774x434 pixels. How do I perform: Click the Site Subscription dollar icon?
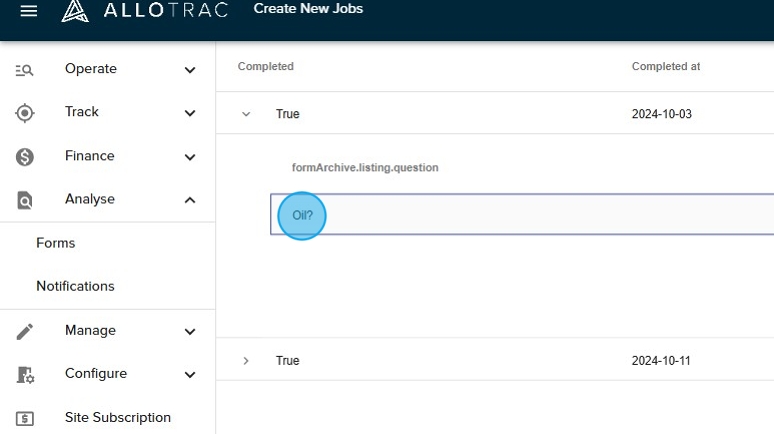click(x=25, y=418)
